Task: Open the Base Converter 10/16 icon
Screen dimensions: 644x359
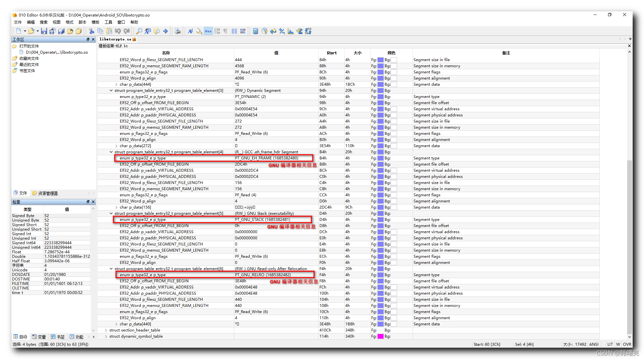Action: click(x=308, y=31)
